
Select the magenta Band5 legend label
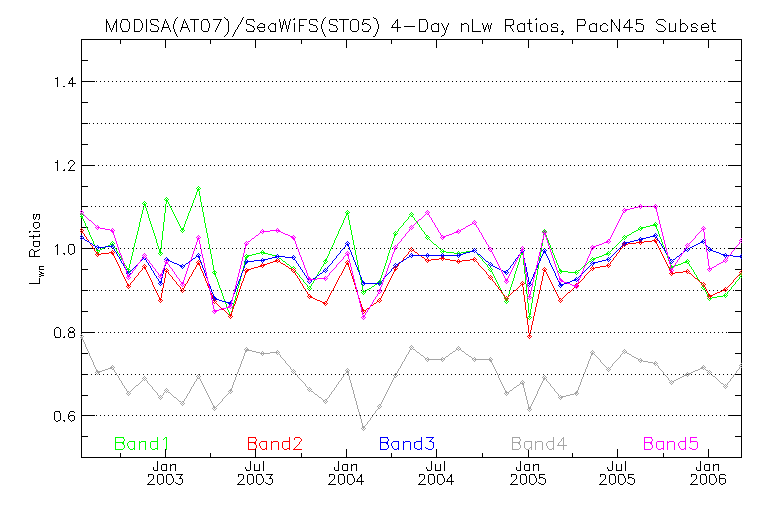pyautogui.click(x=671, y=444)
